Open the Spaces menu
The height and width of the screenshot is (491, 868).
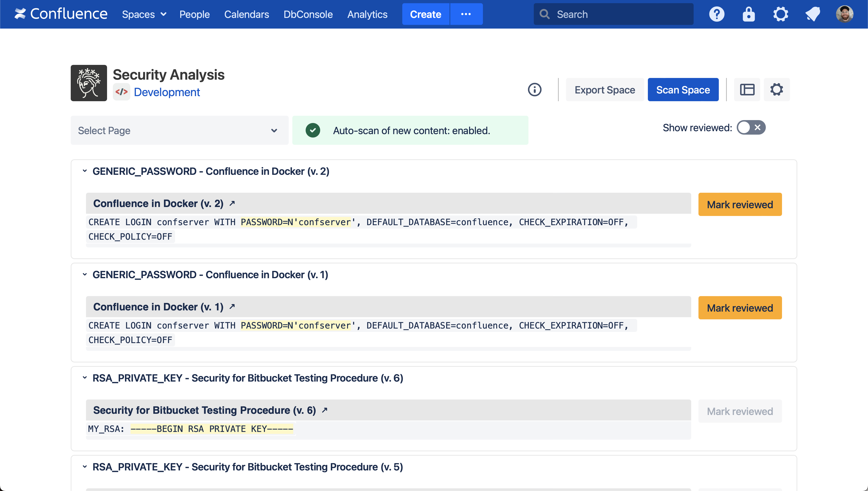point(144,14)
